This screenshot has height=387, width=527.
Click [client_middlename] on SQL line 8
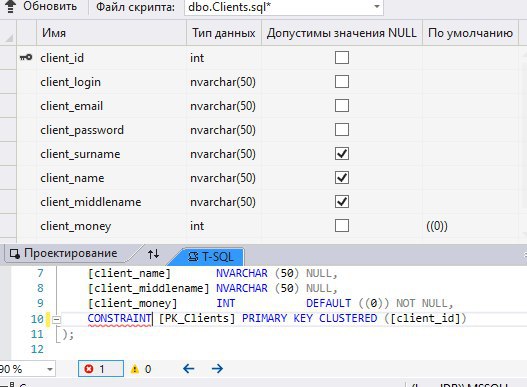coord(149,288)
